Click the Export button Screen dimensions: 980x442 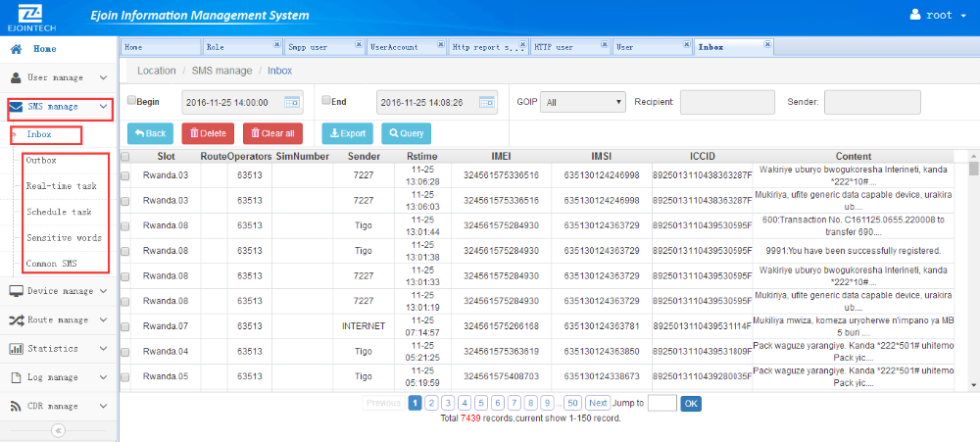pyautogui.click(x=348, y=134)
